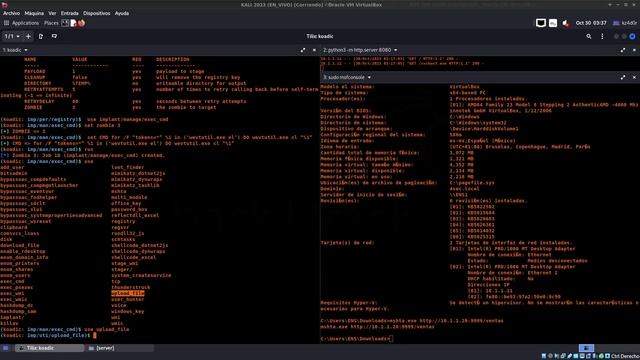Click the 'registry' module name
640x360 pixels.
[123, 221]
